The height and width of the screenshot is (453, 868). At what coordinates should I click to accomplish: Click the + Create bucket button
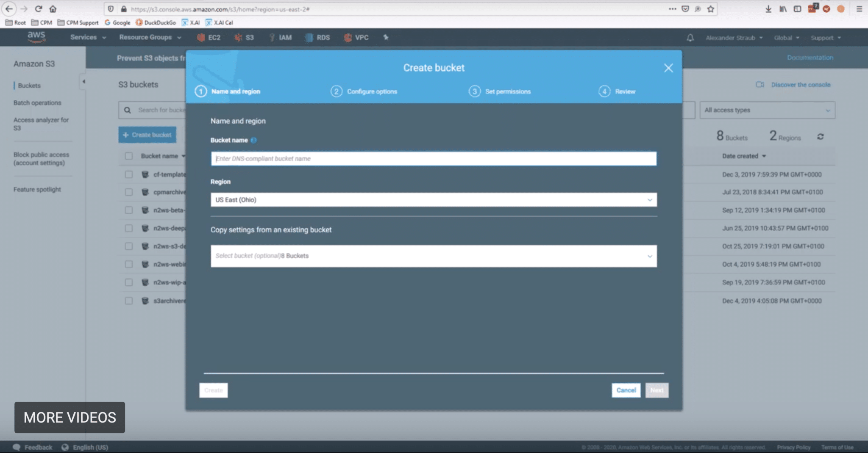click(147, 135)
